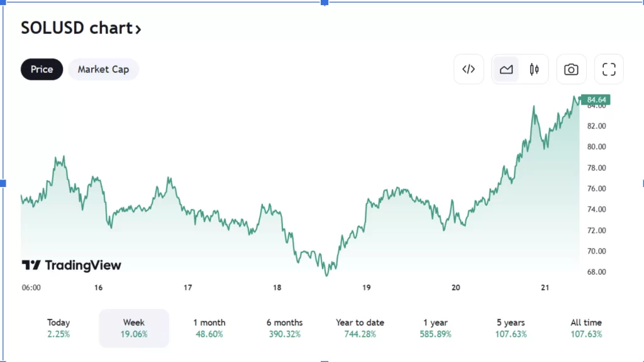Take a chart snapshot with camera icon
Viewport: 644px width, 362px height.
tap(571, 69)
